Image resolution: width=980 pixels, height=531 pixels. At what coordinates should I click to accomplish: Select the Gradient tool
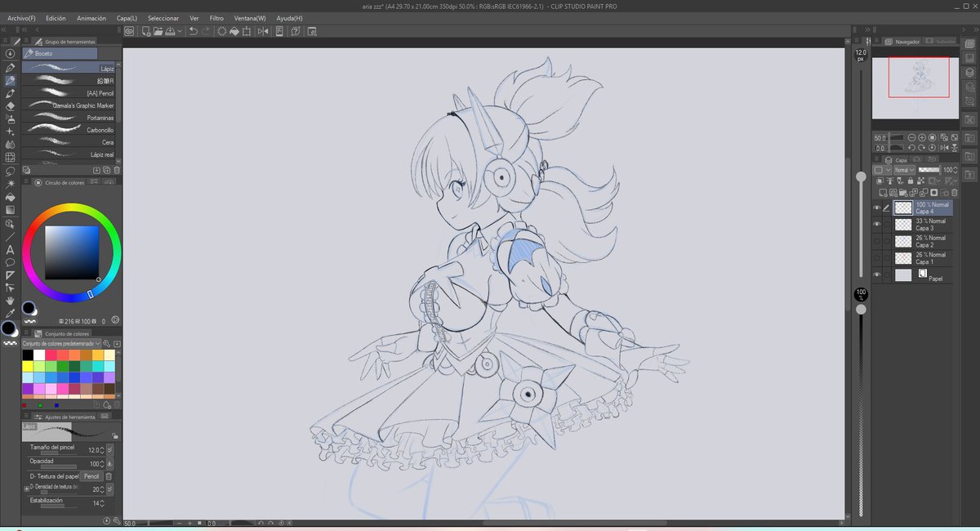pos(10,210)
